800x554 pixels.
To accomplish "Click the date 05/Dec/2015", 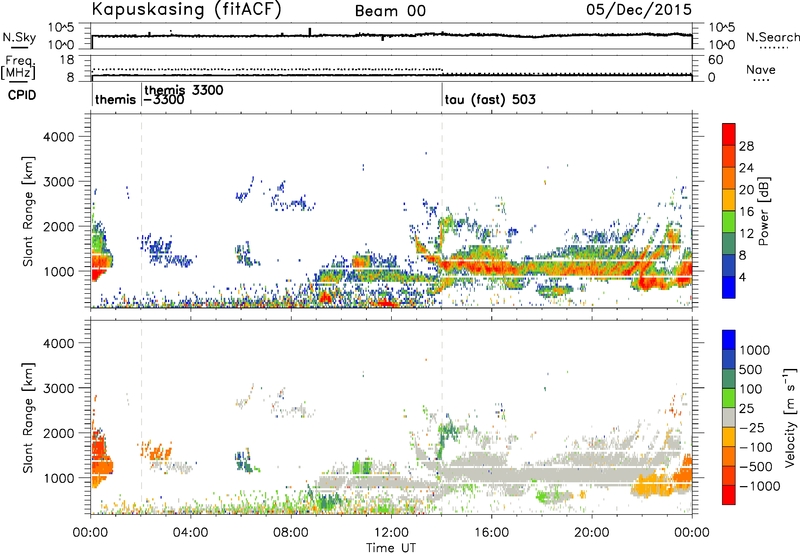I will (639, 9).
